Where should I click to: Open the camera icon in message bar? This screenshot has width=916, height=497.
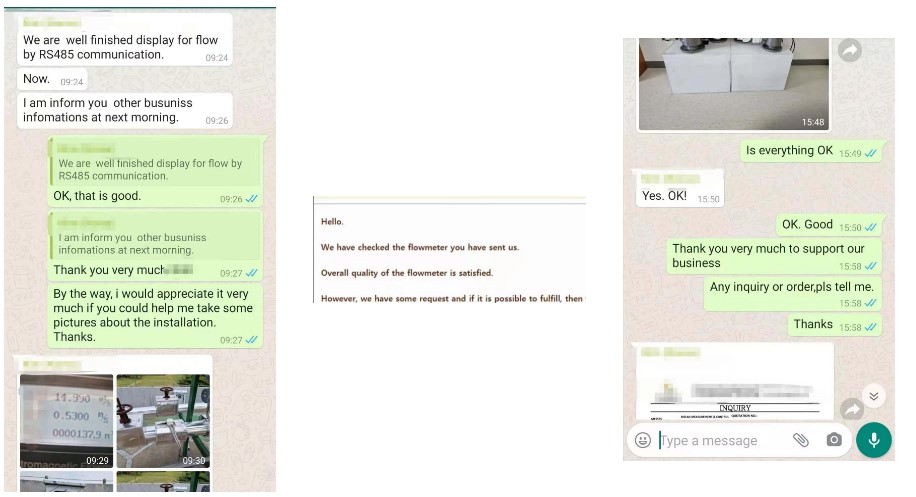tap(834, 440)
